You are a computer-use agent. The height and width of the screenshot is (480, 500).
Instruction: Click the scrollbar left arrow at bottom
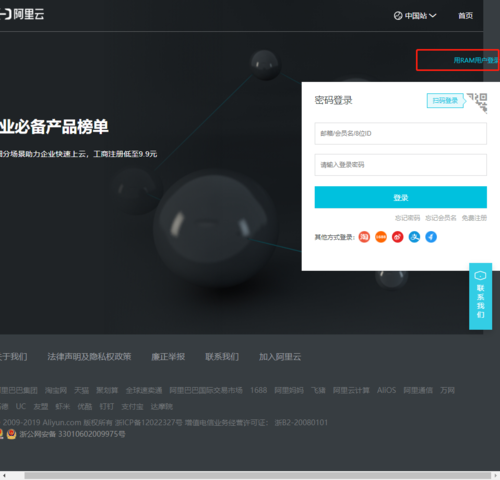click(4, 475)
